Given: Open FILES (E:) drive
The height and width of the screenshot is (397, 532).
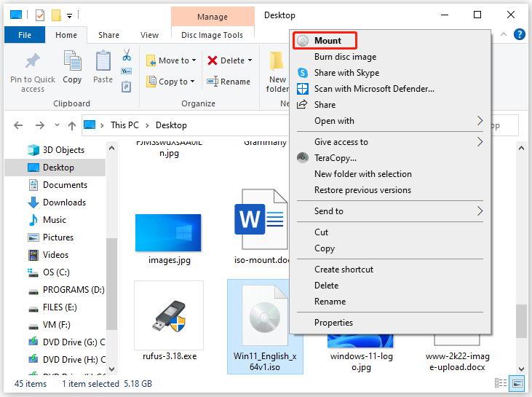Looking at the screenshot, I should (60, 307).
